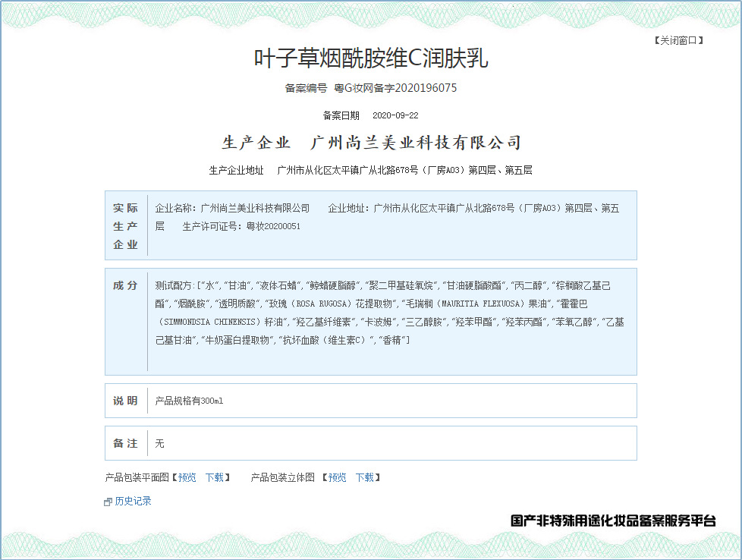742x560 pixels.
Task: Click the small icon beside 历史记录
Action: tap(108, 502)
